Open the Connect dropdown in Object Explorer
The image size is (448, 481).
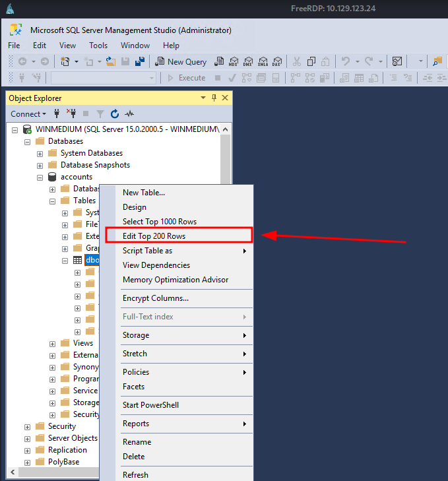click(28, 114)
